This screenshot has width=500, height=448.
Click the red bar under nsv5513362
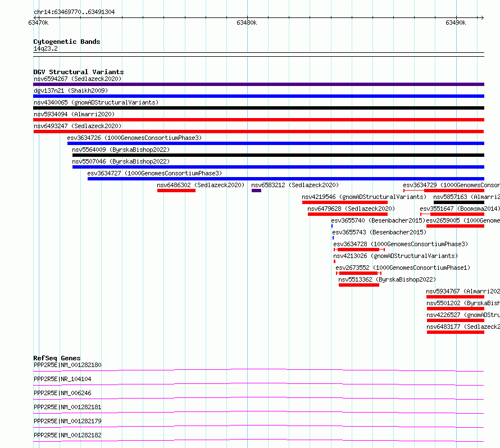click(359, 285)
